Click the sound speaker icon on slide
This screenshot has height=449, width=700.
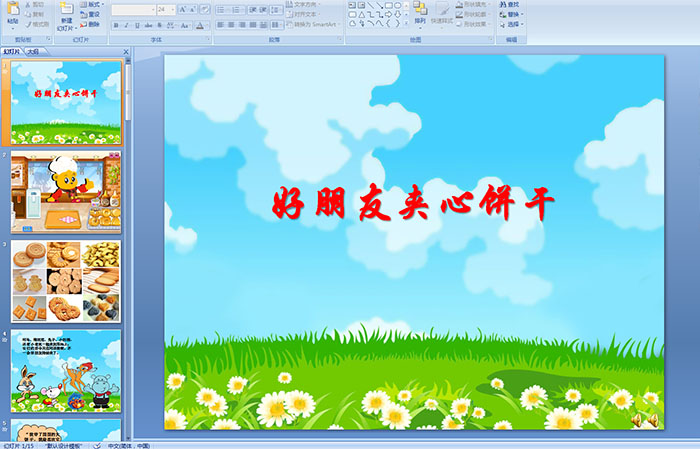click(647, 422)
